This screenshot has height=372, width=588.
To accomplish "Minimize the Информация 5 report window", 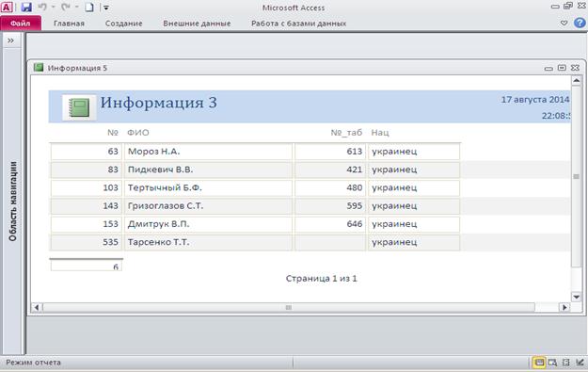I will (548, 69).
